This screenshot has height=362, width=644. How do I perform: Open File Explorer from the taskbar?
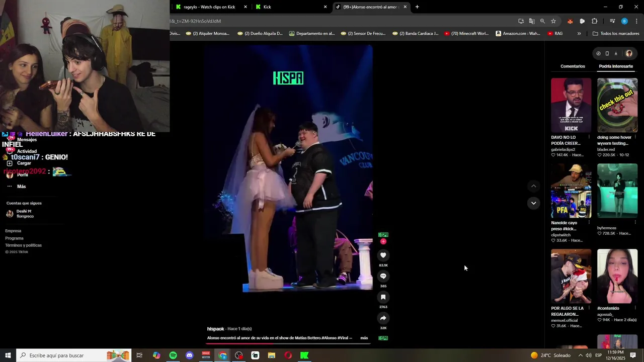272,355
